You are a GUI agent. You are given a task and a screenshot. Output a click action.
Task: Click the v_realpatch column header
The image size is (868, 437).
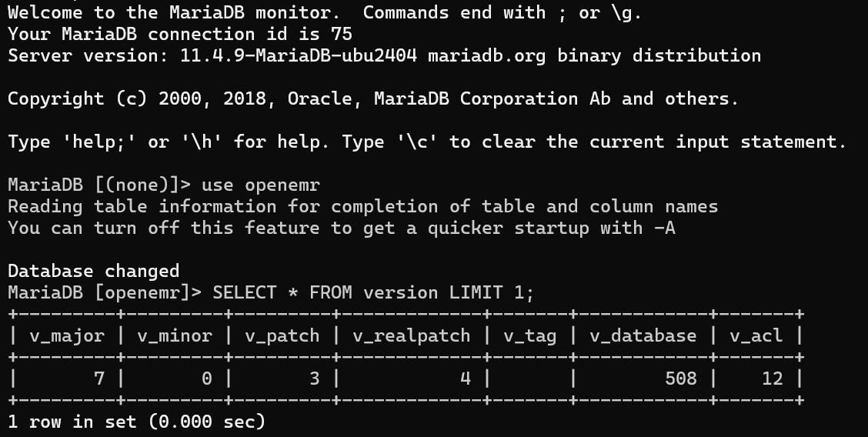(412, 335)
